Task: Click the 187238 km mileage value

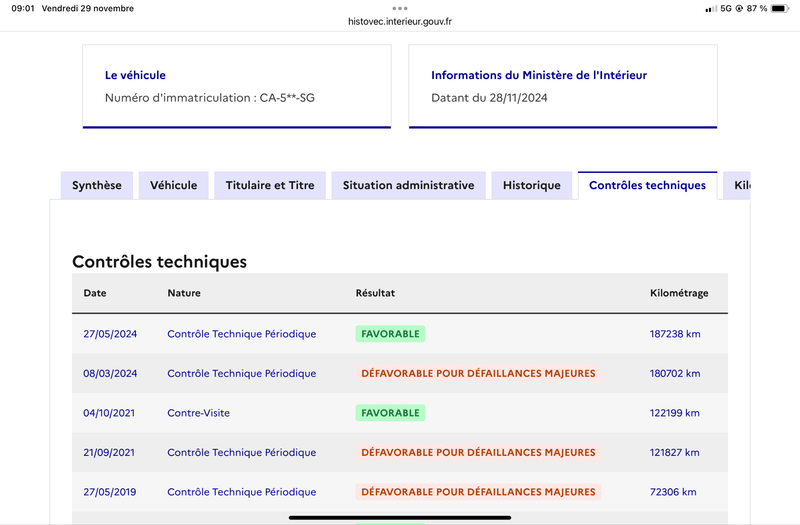Action: tap(675, 334)
